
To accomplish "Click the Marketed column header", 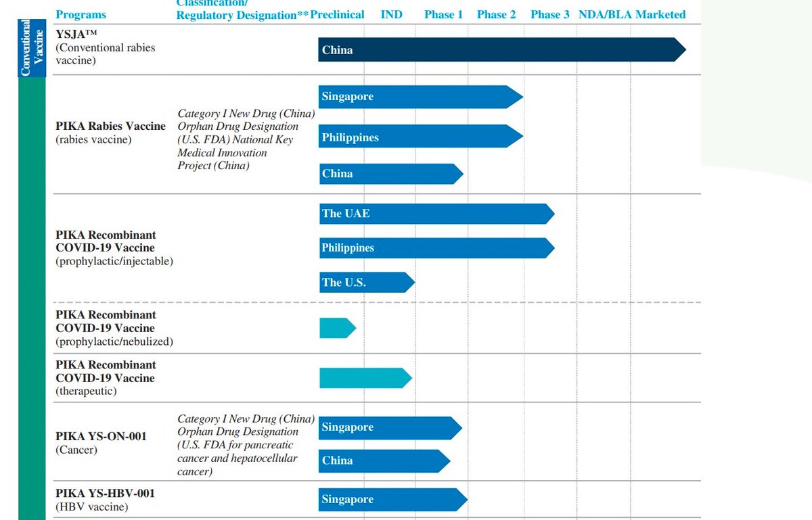I will click(660, 14).
